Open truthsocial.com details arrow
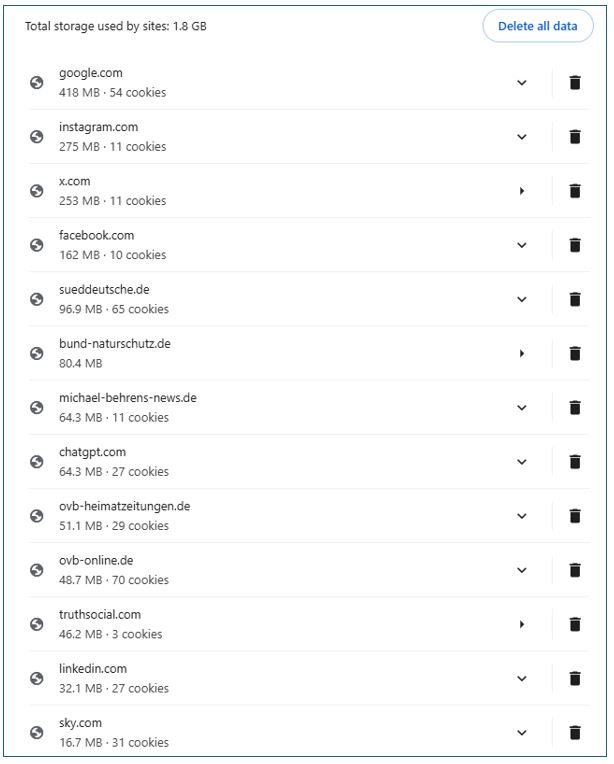 [522, 624]
